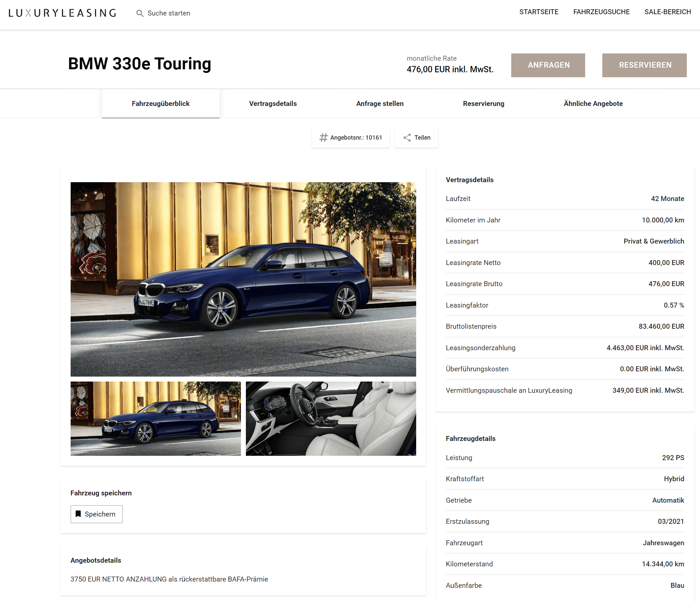Click the Außenfarbe Blau value

tap(677, 585)
